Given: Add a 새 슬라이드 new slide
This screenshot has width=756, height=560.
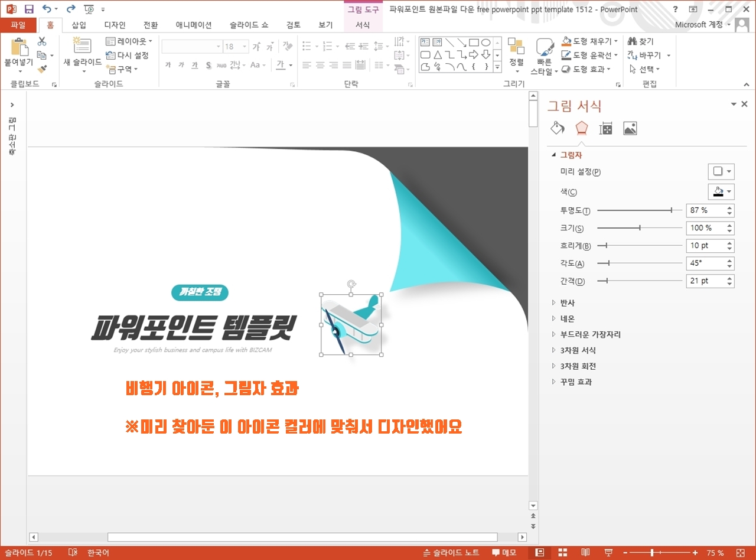Looking at the screenshot, I should point(83,55).
